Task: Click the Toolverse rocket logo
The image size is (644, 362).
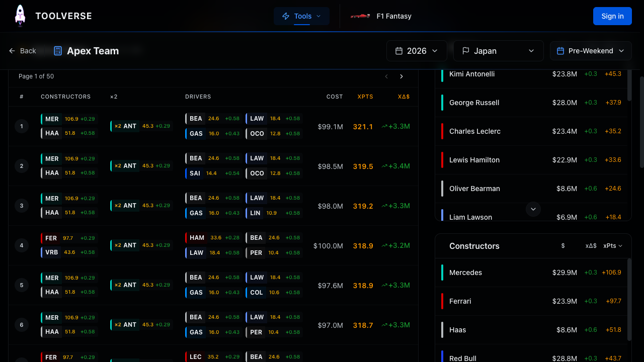Action: [x=20, y=16]
